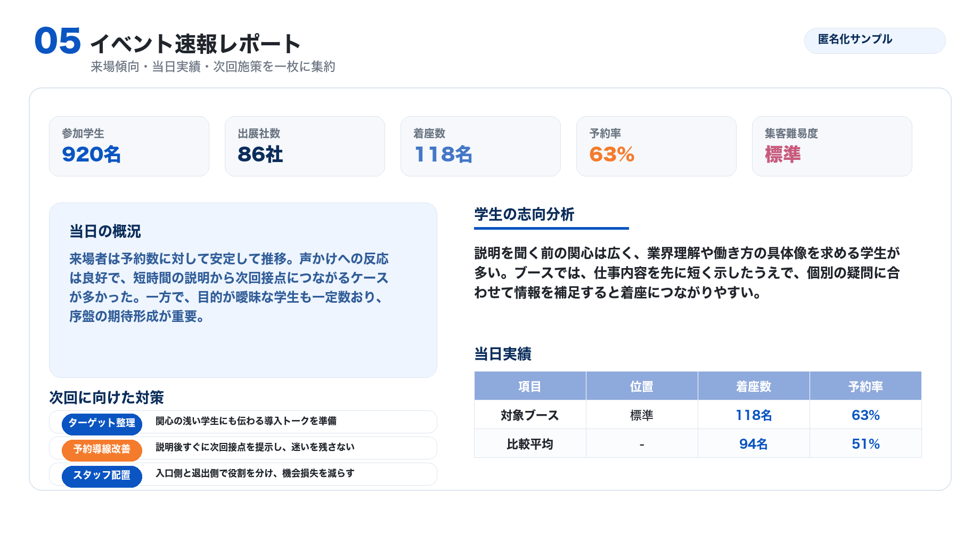This screenshot has width=980, height=533.
Task: Click the 着座数 table column header
Action: coord(754,386)
